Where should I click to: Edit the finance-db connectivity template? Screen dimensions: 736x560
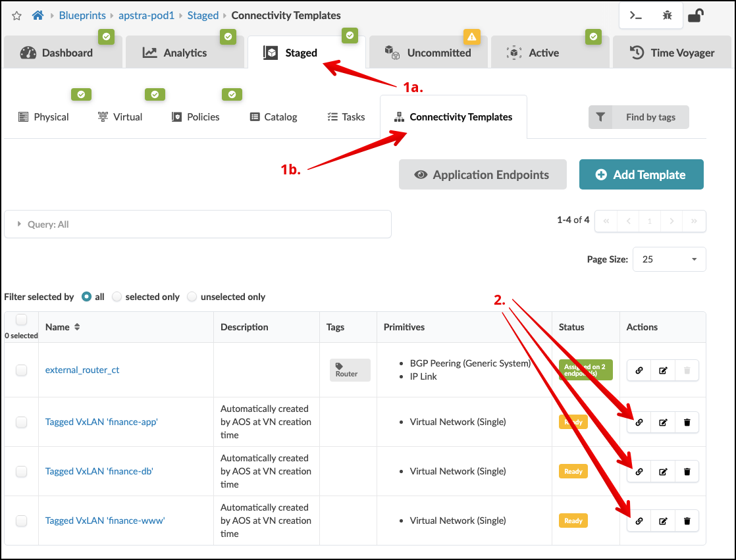[663, 471]
